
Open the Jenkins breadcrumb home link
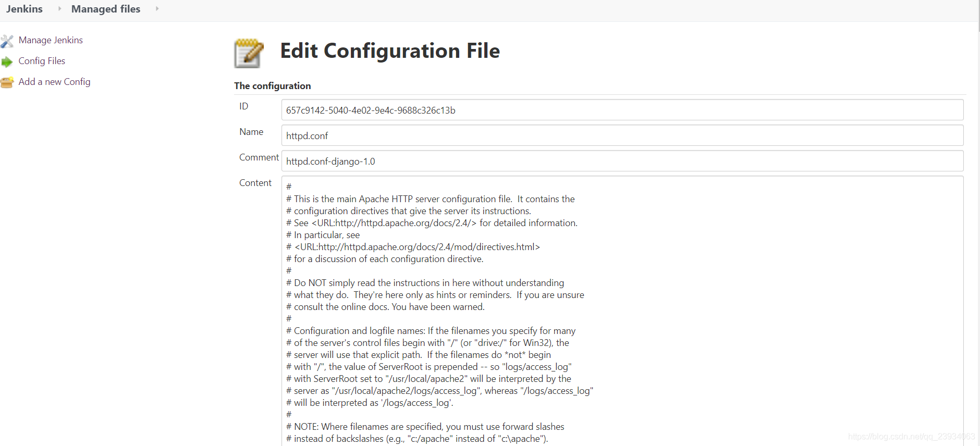click(24, 9)
